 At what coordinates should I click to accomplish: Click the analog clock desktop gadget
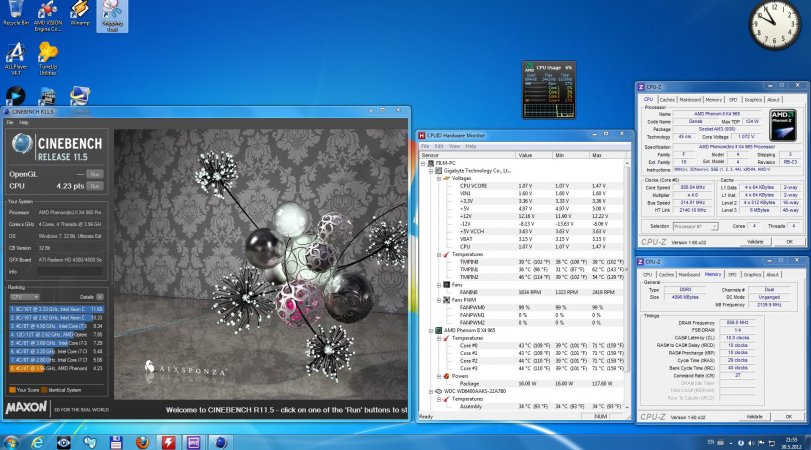(x=774, y=25)
